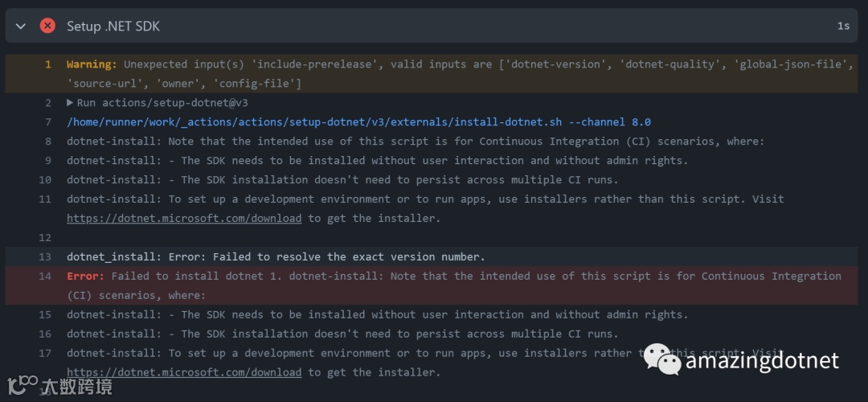Click the 1s step duration label

pyautogui.click(x=843, y=26)
